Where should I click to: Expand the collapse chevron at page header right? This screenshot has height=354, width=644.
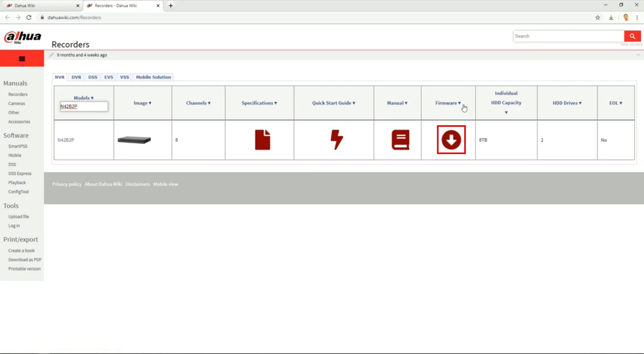(x=638, y=55)
